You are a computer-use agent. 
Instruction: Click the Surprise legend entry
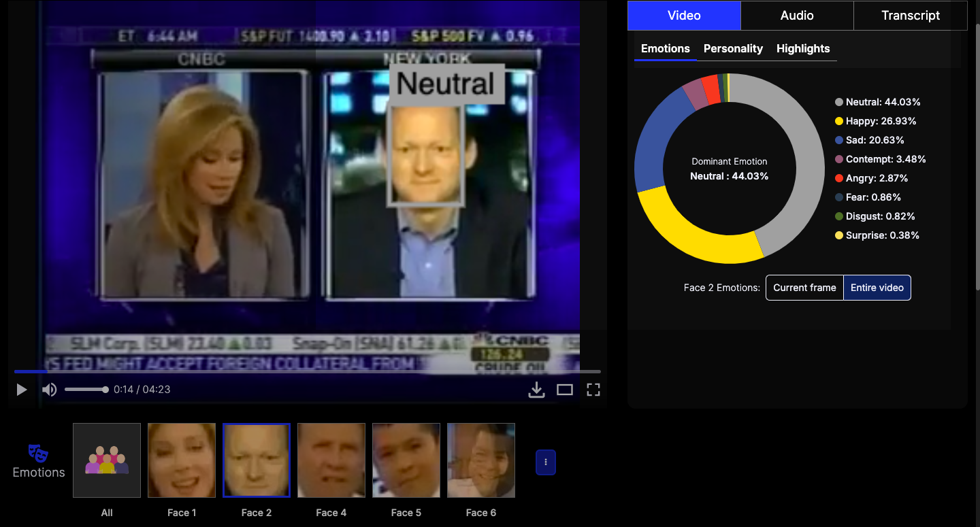[x=877, y=235]
